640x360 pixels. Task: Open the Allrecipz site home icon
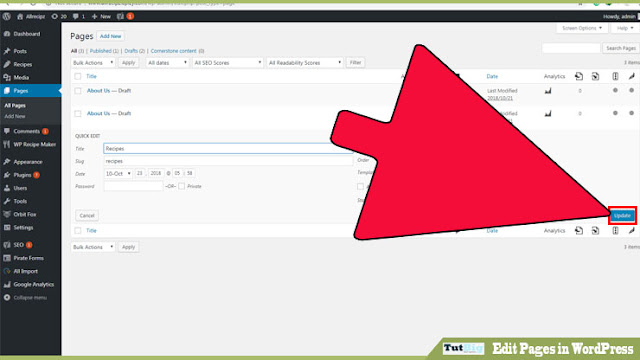coord(31,16)
